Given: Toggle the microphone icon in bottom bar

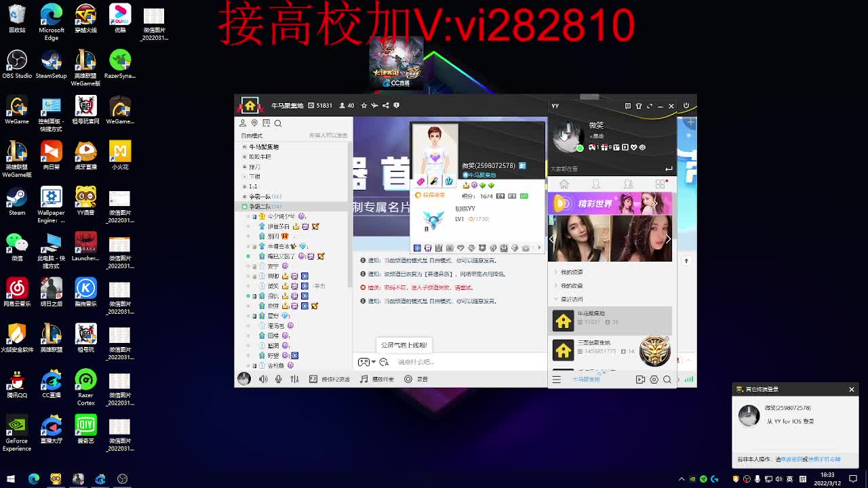Looking at the screenshot, I should [278, 379].
